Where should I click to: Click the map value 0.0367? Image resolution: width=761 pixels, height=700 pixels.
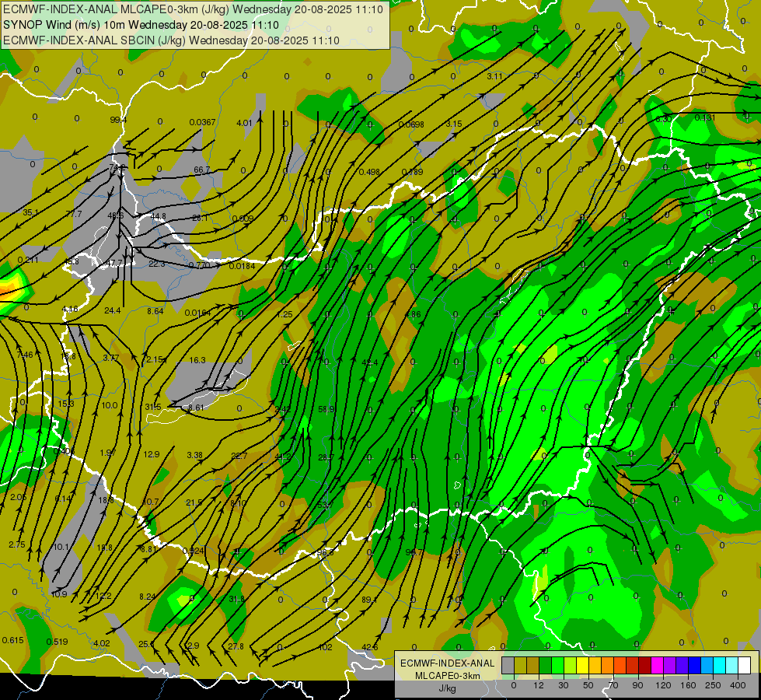(202, 122)
